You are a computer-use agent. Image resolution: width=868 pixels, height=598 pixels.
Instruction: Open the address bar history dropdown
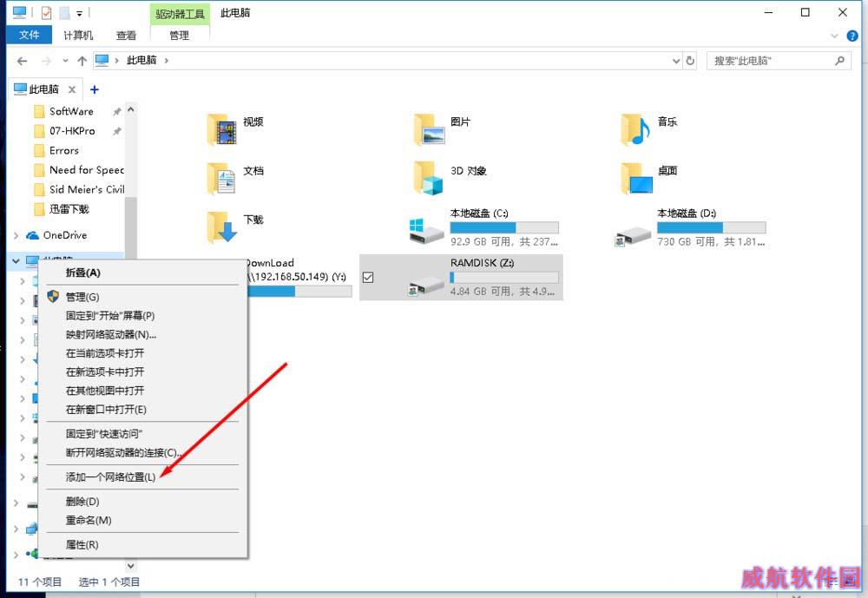click(677, 61)
